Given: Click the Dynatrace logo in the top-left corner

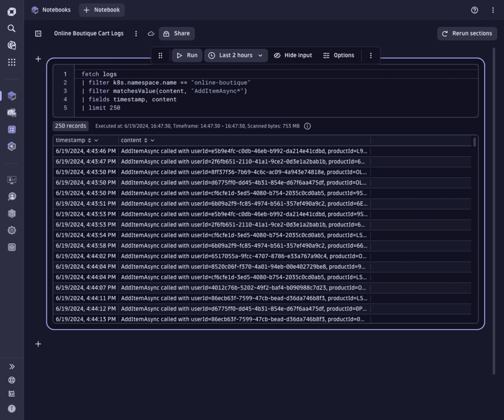Looking at the screenshot, I should click(12, 11).
